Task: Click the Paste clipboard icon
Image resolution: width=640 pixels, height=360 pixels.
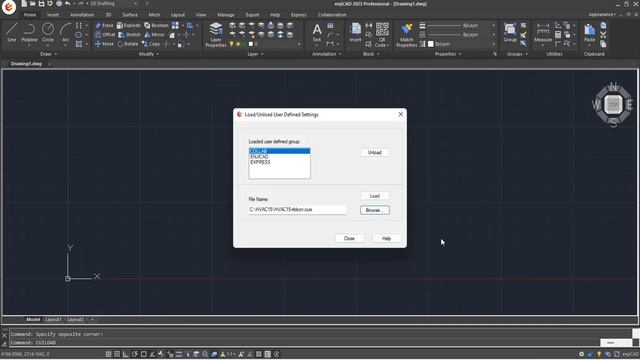Action: 589,33
